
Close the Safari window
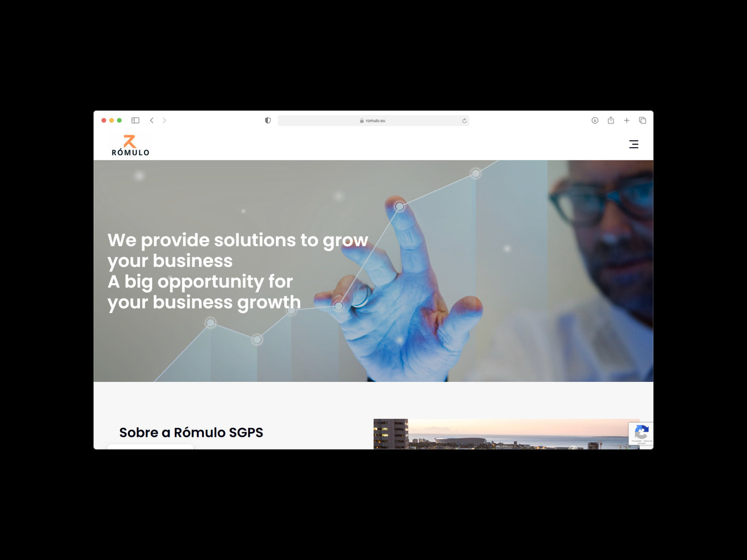click(x=104, y=121)
